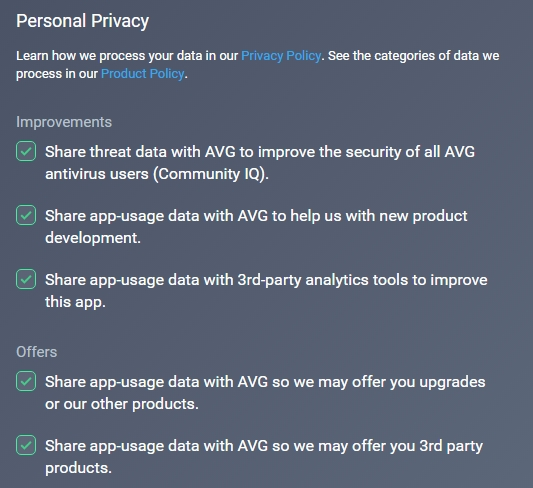Turn off the upgrades offer checkbox
The image size is (533, 488).
[26, 381]
